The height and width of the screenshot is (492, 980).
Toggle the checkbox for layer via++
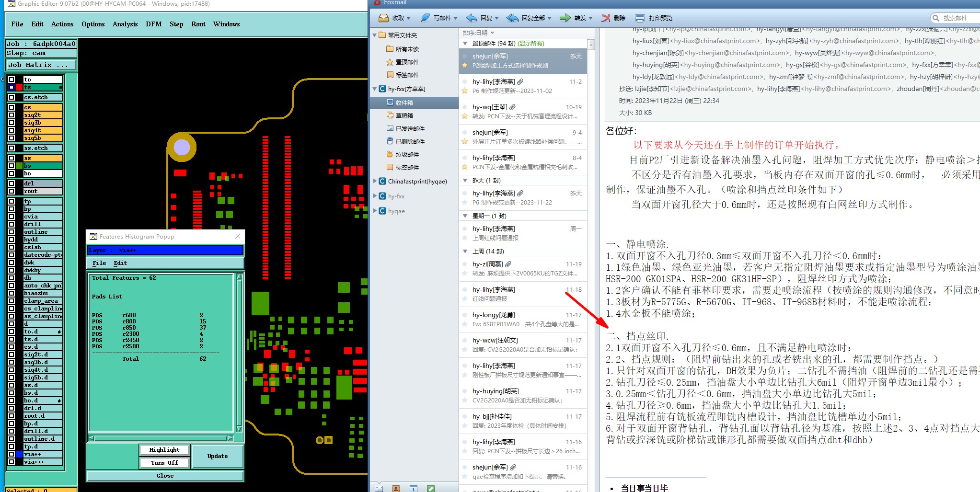(x=12, y=454)
